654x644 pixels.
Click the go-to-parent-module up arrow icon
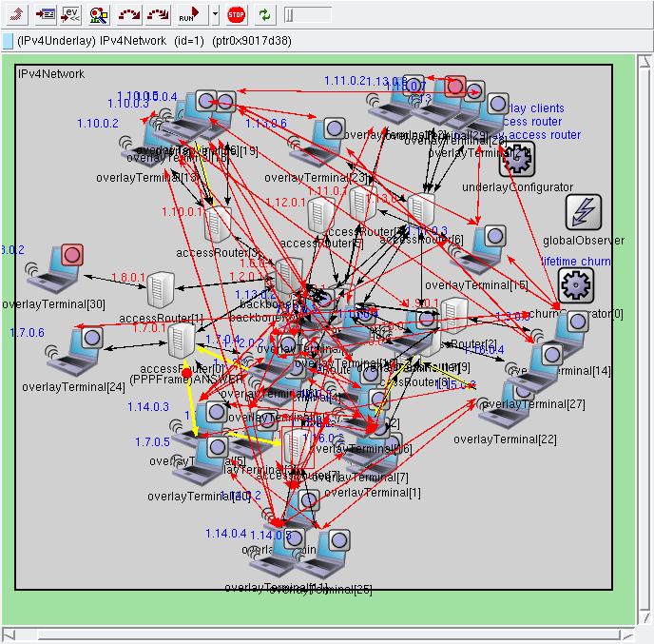16,14
